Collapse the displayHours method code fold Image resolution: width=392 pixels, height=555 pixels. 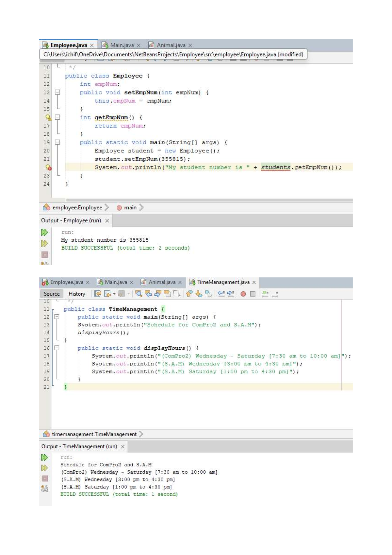57,348
